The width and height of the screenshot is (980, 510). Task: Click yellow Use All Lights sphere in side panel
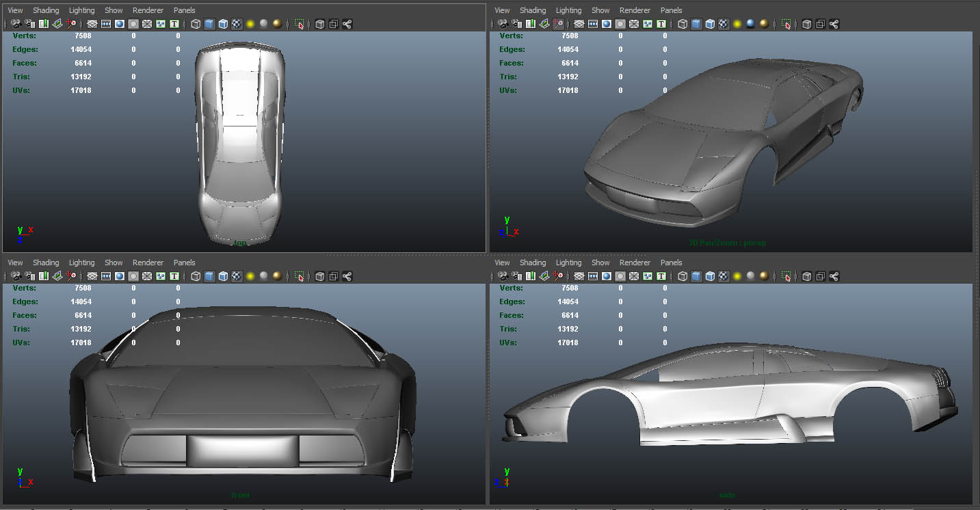737,276
